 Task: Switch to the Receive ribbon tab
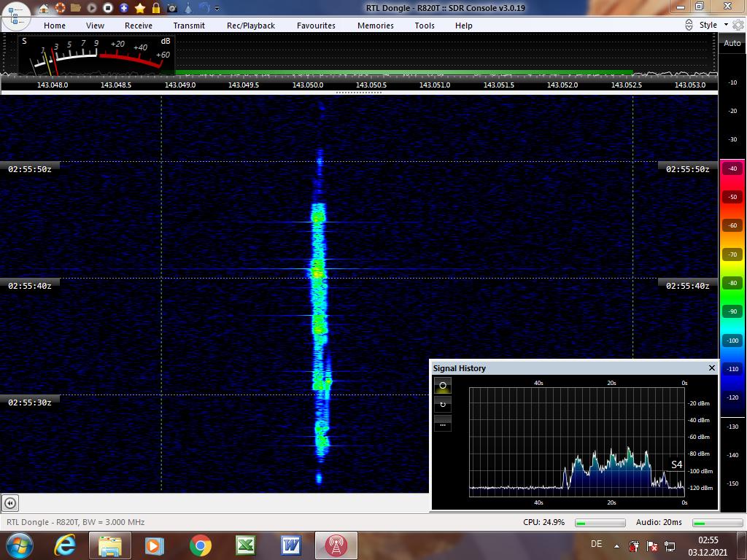(139, 26)
